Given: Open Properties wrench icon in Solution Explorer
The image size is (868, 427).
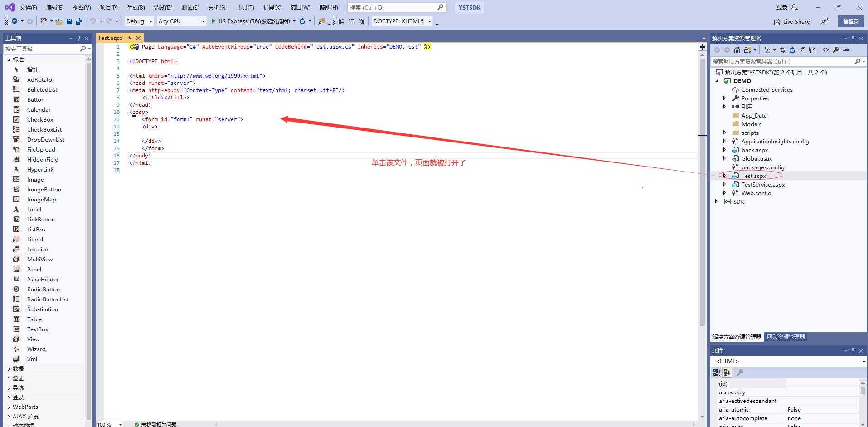Looking at the screenshot, I should click(x=836, y=50).
